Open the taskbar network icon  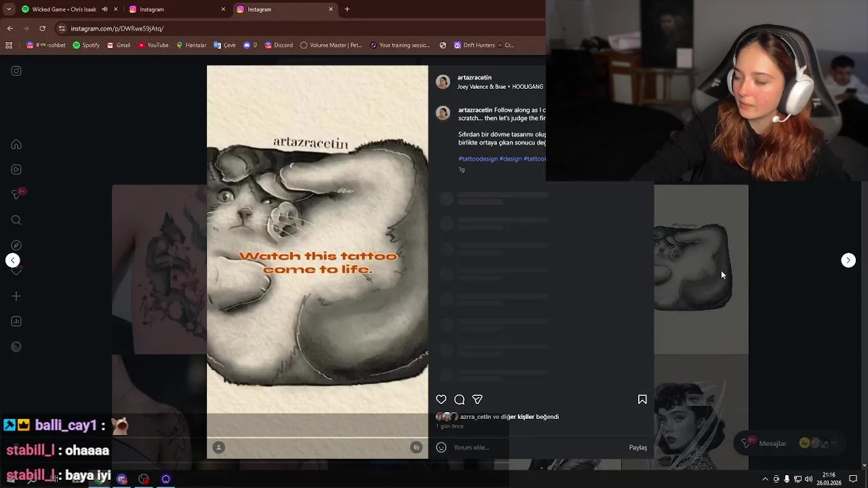797,479
